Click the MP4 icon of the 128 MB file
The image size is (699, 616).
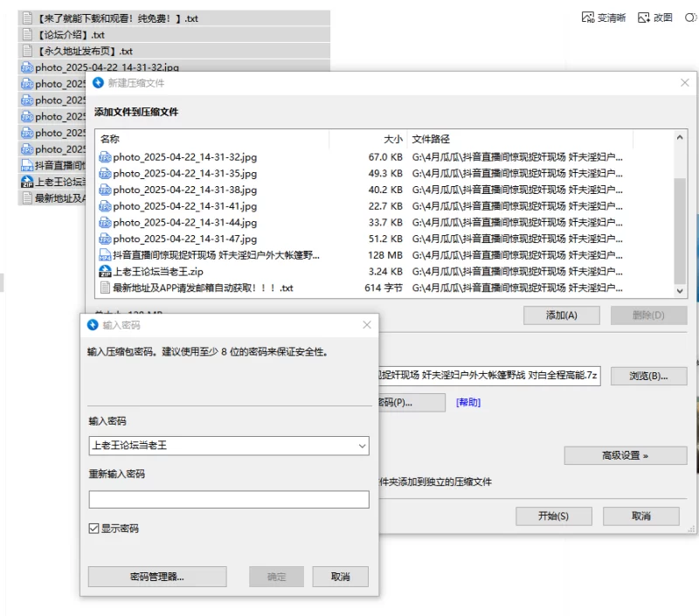click(105, 255)
